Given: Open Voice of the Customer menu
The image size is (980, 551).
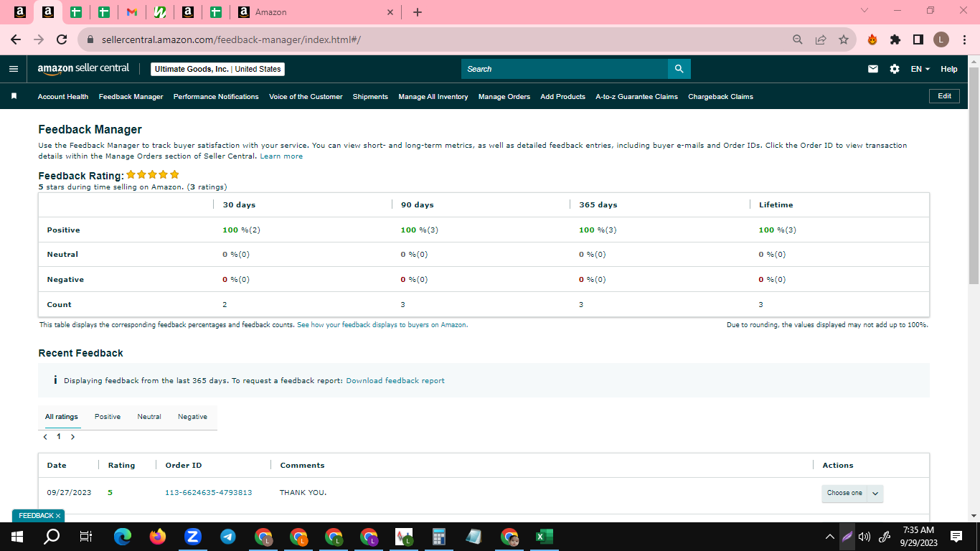Looking at the screenshot, I should point(306,96).
